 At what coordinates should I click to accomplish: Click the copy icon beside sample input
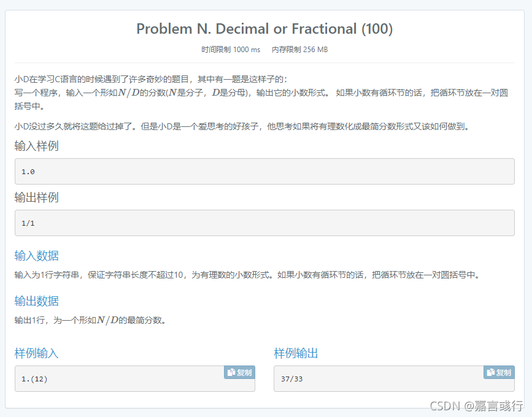[231, 372]
